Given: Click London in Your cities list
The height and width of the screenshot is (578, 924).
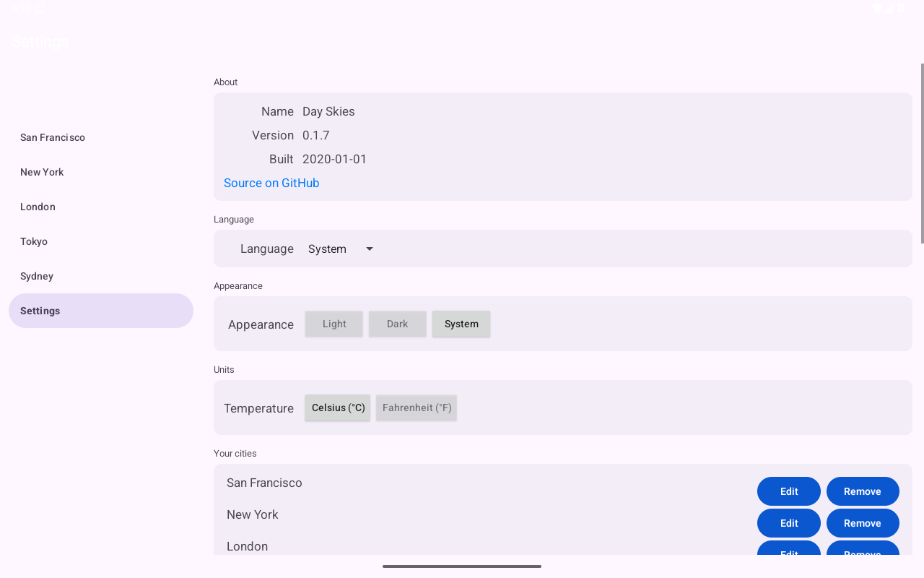Looking at the screenshot, I should coord(247,546).
